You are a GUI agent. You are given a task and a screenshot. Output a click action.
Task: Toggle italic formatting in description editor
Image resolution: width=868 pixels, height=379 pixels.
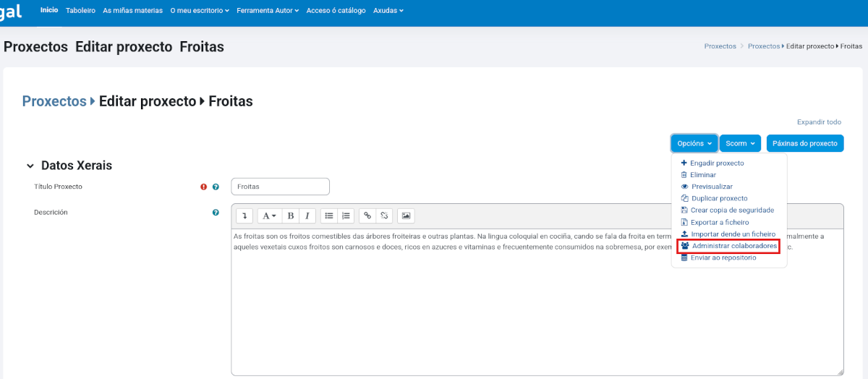click(307, 216)
